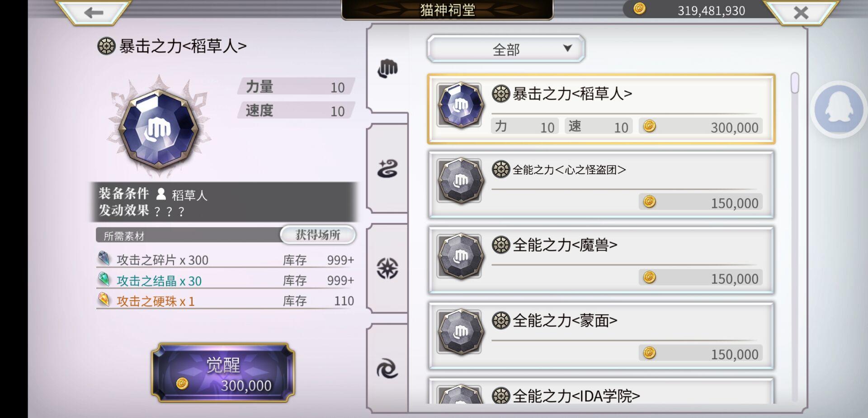Screen dimensions: 868x418
Task: Click the gold coin currency icon
Action: (639, 9)
